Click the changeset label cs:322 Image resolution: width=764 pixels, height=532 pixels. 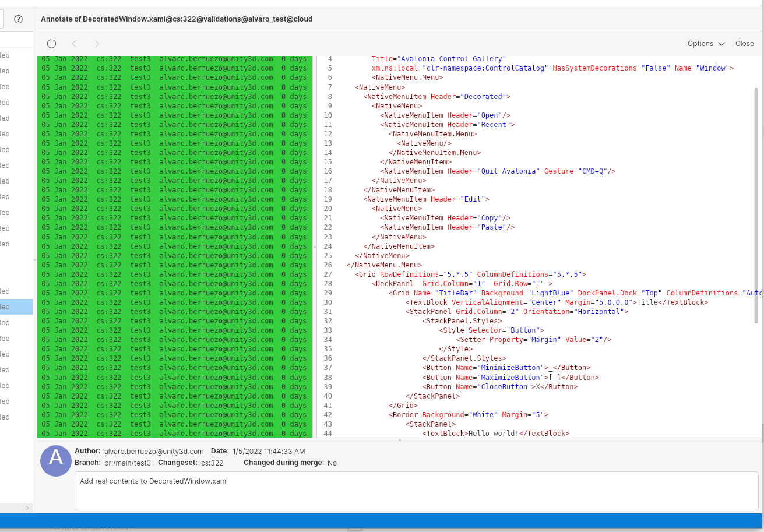(x=212, y=463)
